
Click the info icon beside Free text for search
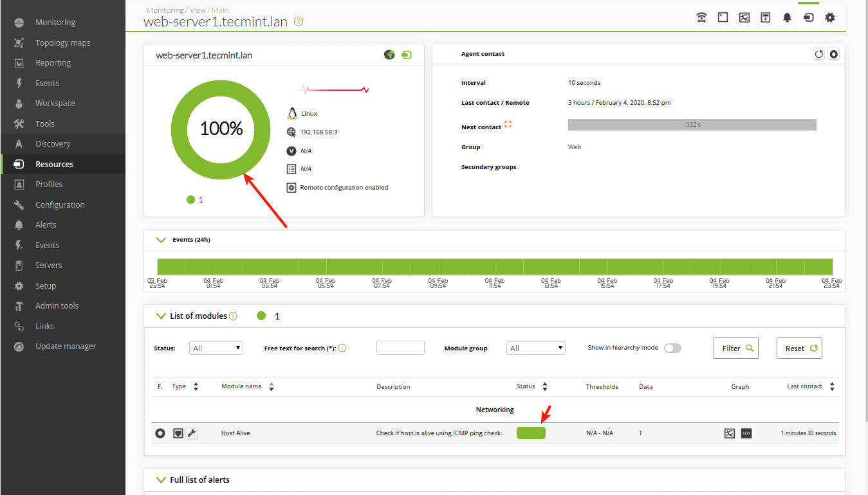coord(342,348)
